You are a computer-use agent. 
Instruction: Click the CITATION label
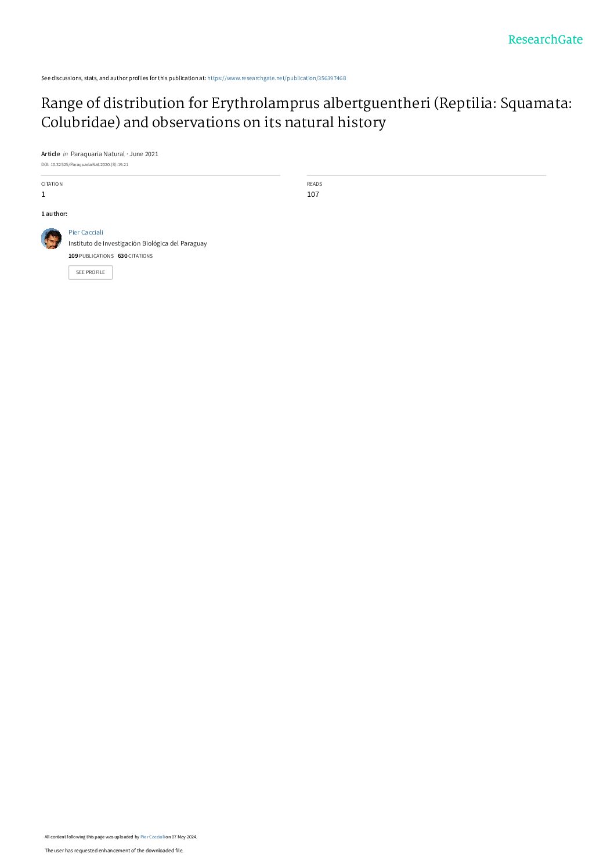coord(52,184)
